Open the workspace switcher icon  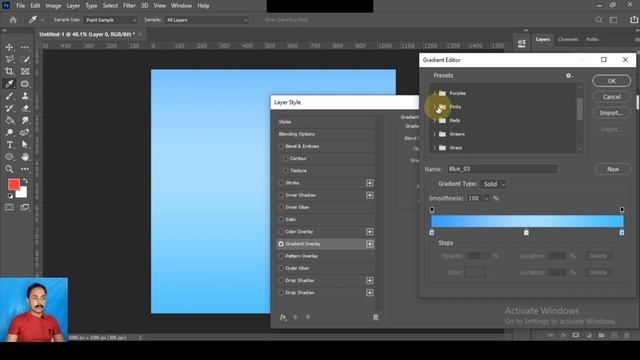click(x=613, y=20)
